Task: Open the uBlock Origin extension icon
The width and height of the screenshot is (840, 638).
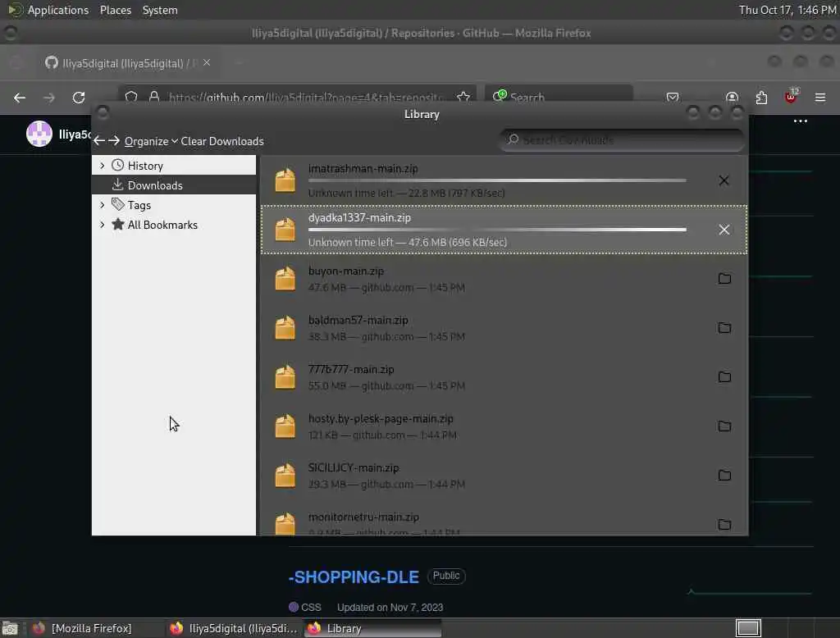Action: coord(791,97)
